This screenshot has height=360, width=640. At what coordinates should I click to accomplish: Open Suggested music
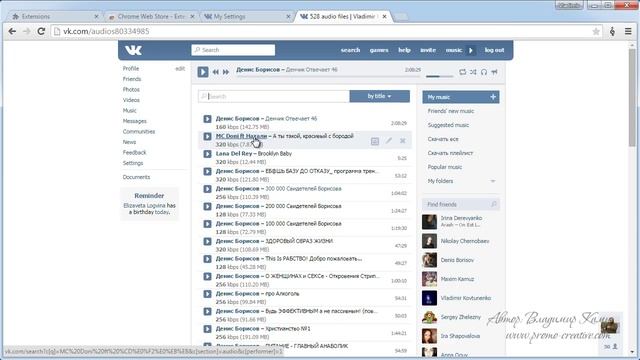(448, 125)
